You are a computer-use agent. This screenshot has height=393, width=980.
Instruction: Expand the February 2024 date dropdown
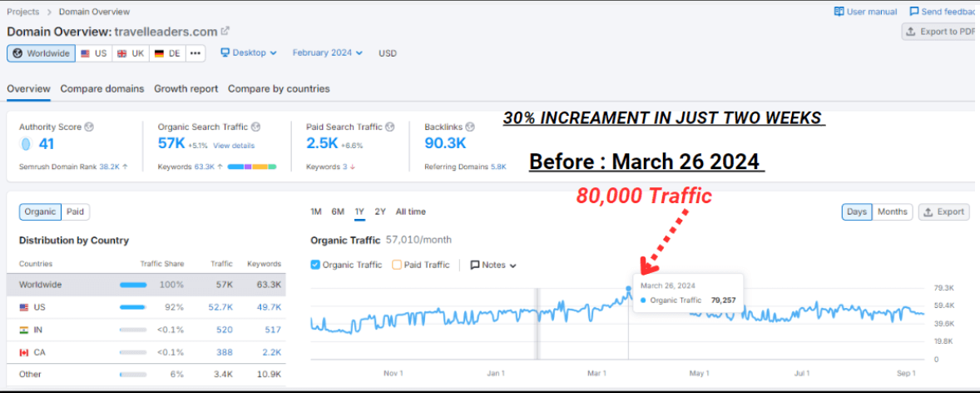click(x=327, y=52)
